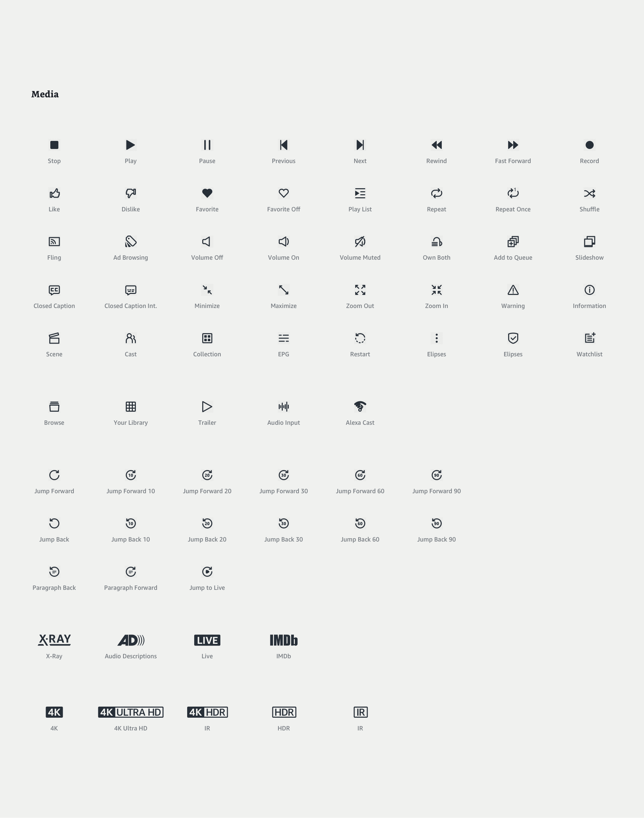Select the Zoom In icon

(437, 290)
